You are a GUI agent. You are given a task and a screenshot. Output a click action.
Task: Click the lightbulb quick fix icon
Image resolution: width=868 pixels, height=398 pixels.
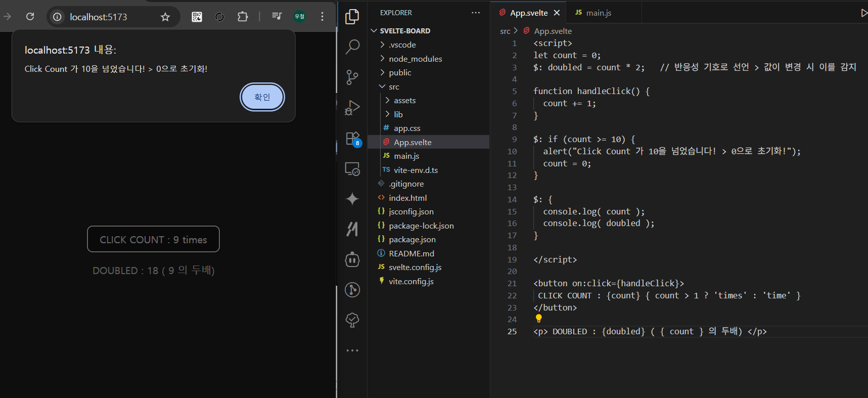pos(538,319)
